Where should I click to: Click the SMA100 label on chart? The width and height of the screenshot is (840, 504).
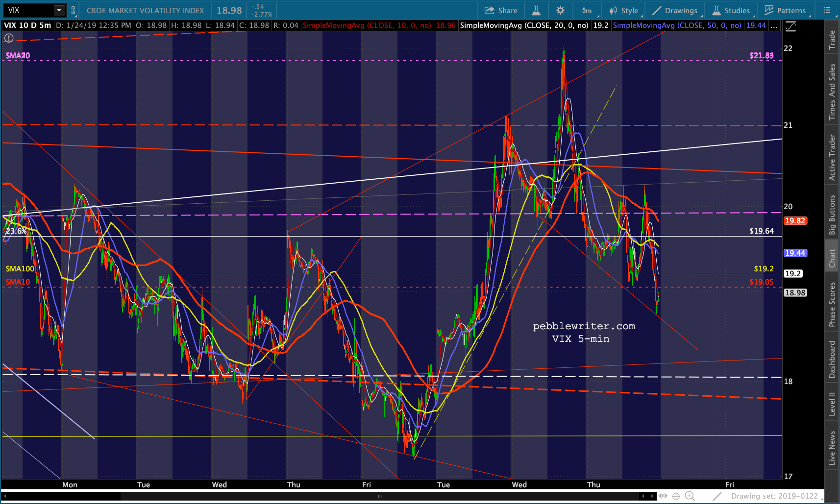20,269
